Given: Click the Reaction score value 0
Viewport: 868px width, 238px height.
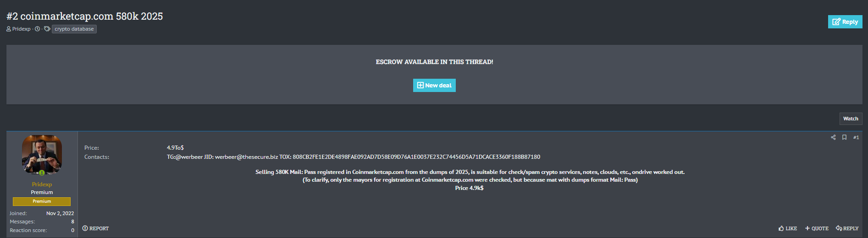Looking at the screenshot, I should pyautogui.click(x=72, y=230).
